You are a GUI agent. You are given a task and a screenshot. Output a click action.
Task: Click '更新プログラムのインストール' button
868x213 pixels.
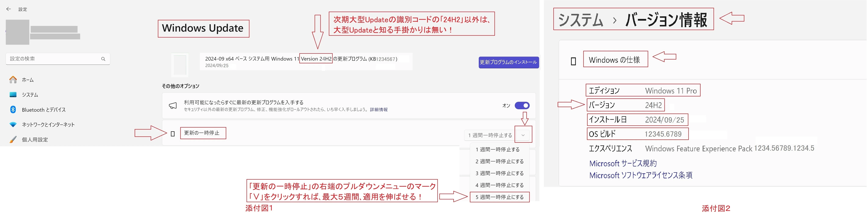pyautogui.click(x=508, y=62)
